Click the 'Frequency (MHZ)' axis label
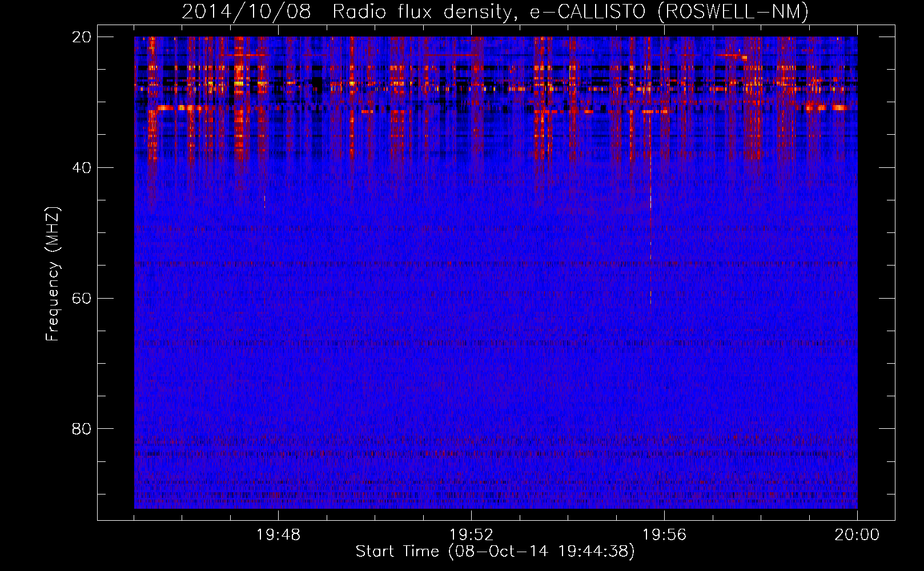Viewport: 924px width, 571px height. (x=53, y=274)
